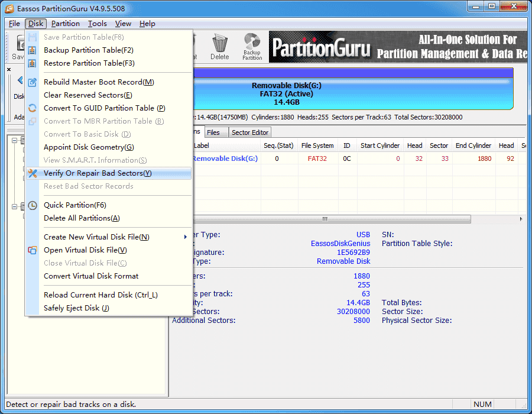
Task: Click the File System column header
Action: click(317, 145)
